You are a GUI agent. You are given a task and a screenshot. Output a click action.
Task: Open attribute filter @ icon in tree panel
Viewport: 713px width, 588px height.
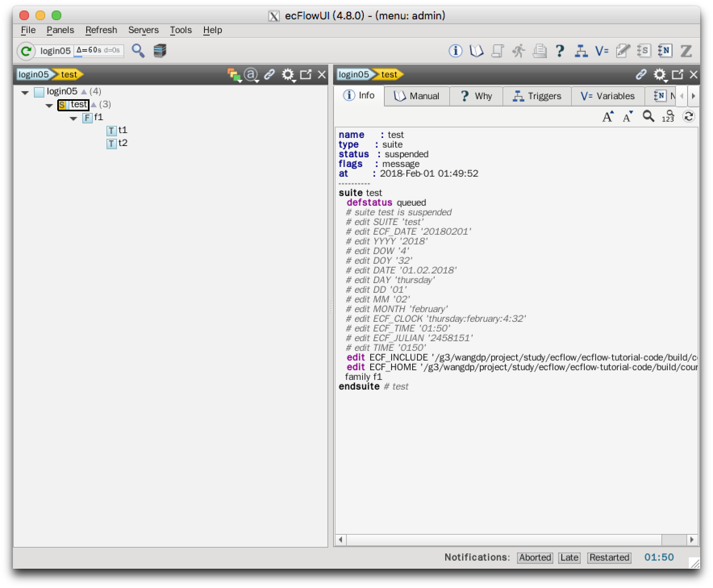point(251,75)
